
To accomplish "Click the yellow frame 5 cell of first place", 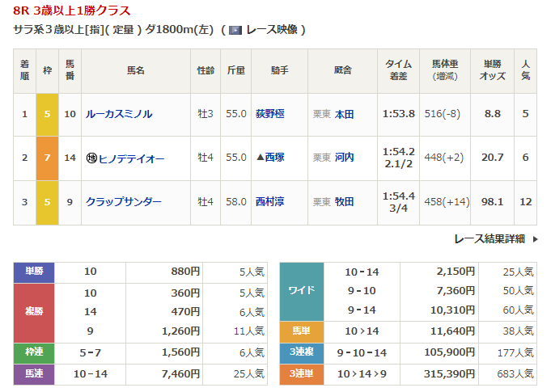I will coord(47,115).
